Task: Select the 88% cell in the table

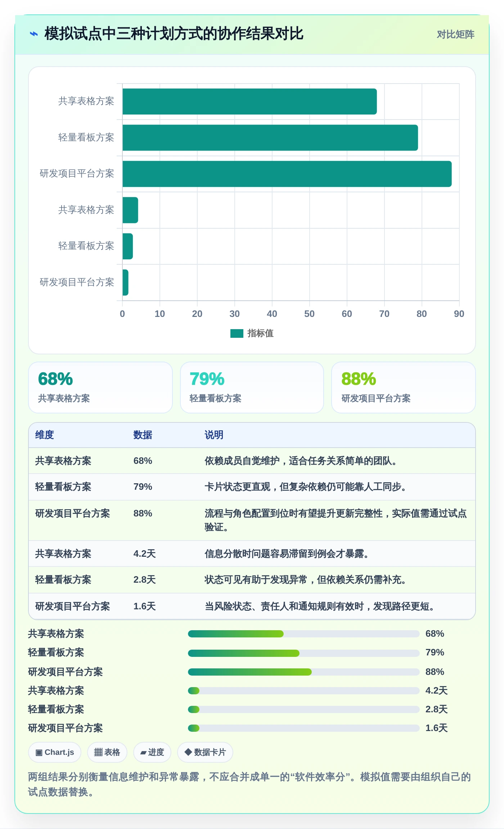Action: [x=143, y=513]
